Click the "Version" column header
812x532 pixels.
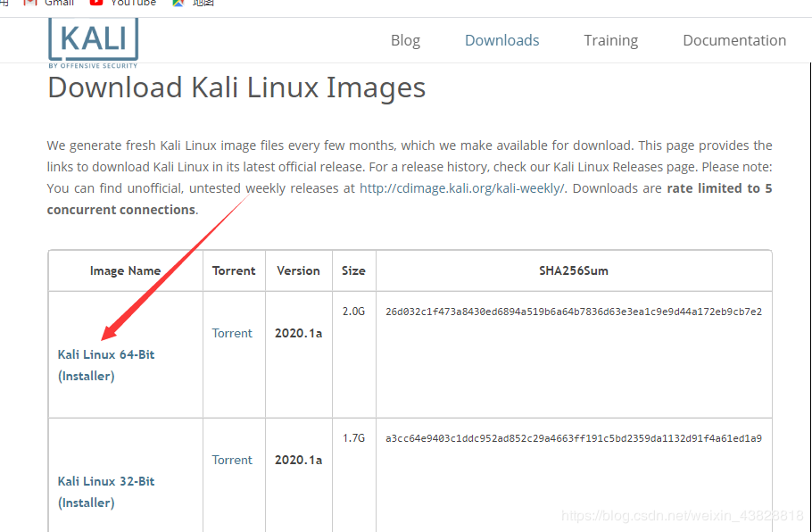click(x=298, y=271)
